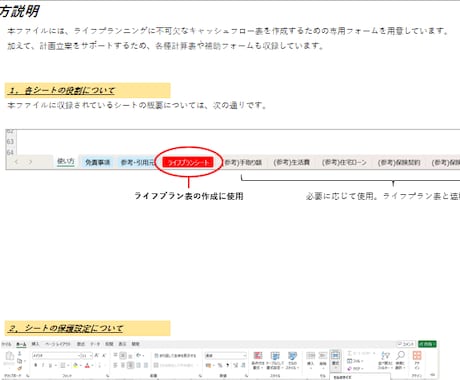Select the (参考)住宅ローン sheet tab
The image size is (460, 380).
click(344, 162)
